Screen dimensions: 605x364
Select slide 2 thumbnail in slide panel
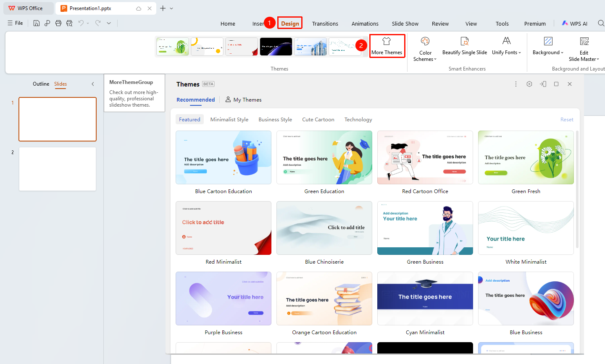point(58,169)
